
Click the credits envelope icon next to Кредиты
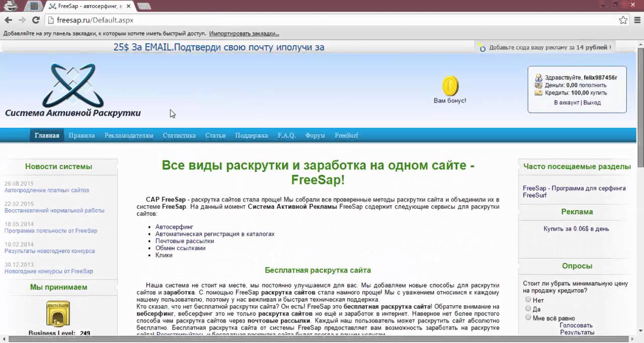click(539, 93)
